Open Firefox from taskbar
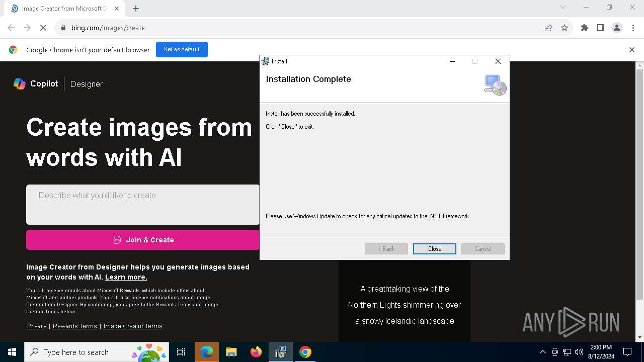 coord(256,352)
